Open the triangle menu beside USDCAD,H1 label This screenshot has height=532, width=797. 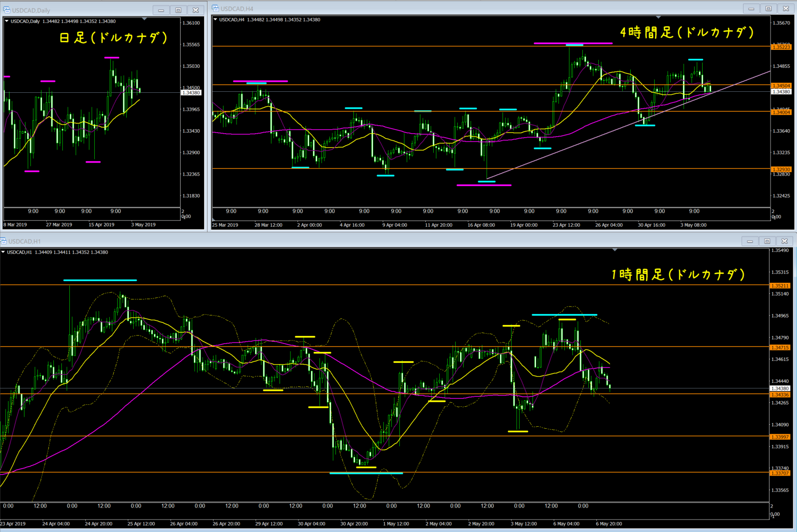point(3,252)
